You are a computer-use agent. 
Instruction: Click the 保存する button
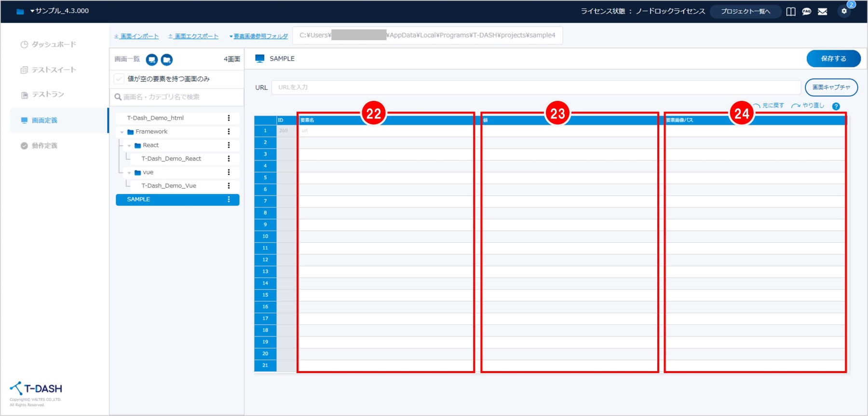coord(833,58)
